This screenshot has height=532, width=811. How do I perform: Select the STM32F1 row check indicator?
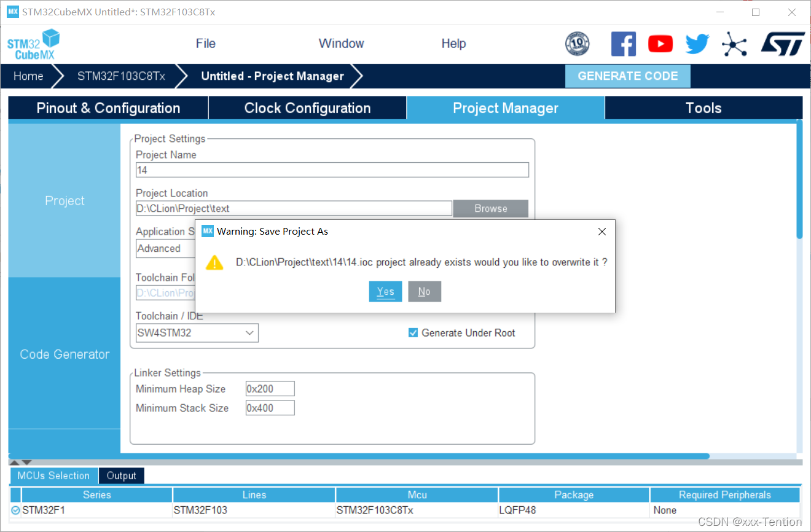[x=15, y=510]
